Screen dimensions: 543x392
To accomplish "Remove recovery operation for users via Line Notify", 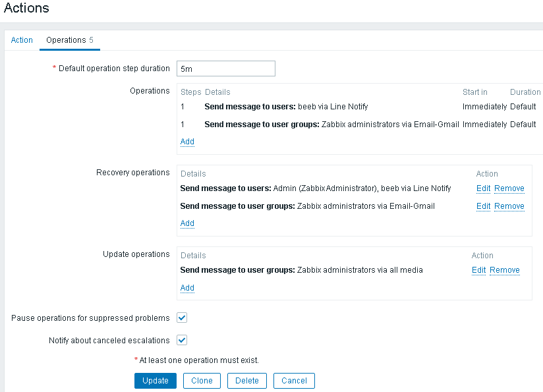I will pos(509,188).
